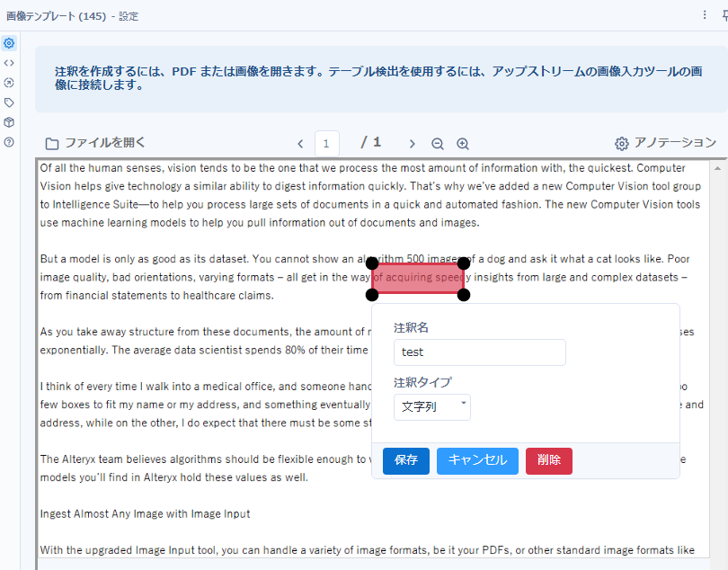Open the configuration gear tab in sidebar
The image size is (728, 570).
point(9,43)
